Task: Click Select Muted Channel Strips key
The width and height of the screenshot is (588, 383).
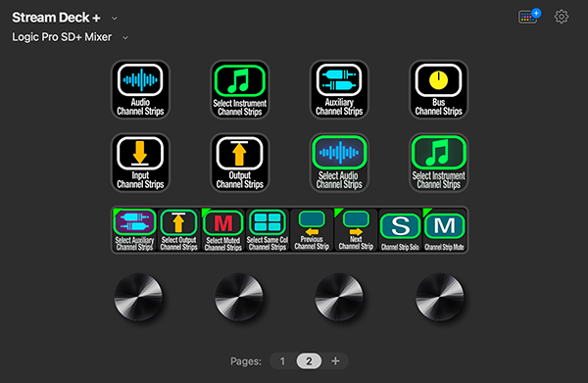Action: (x=223, y=230)
